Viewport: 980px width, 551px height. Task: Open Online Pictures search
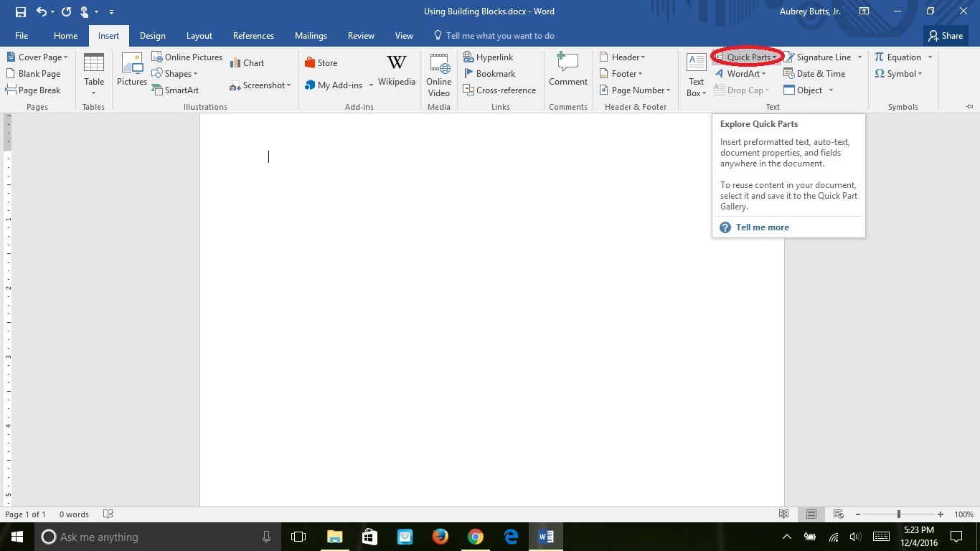click(x=187, y=57)
